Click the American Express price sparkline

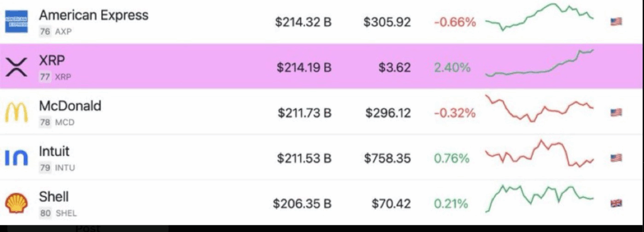[539, 17]
